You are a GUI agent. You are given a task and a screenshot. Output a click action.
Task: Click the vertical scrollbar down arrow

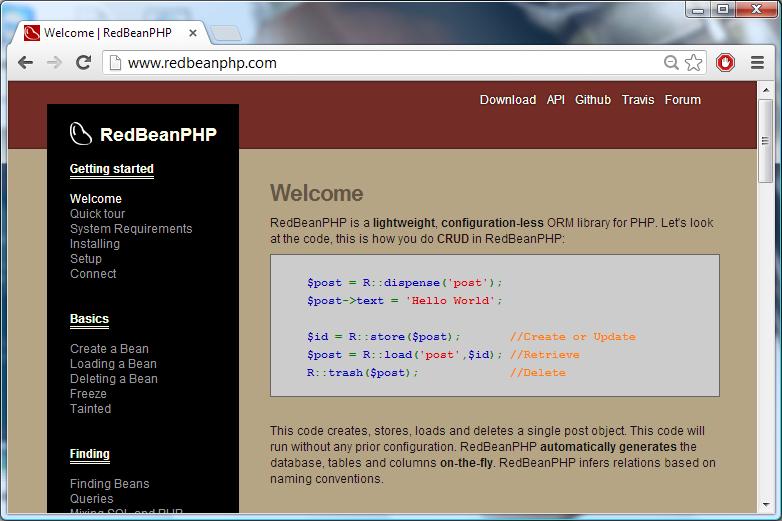pyautogui.click(x=765, y=506)
